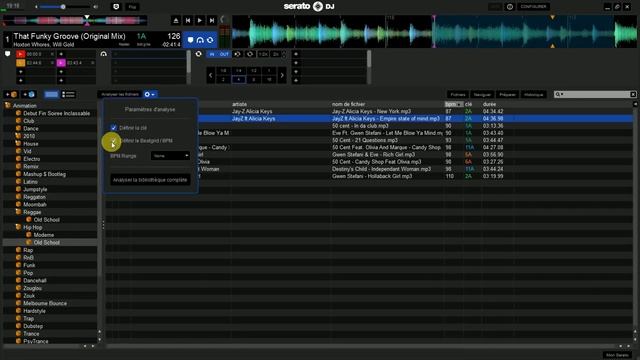The height and width of the screenshot is (360, 640).
Task: Trigger the magenta cue point
Action: [61, 63]
